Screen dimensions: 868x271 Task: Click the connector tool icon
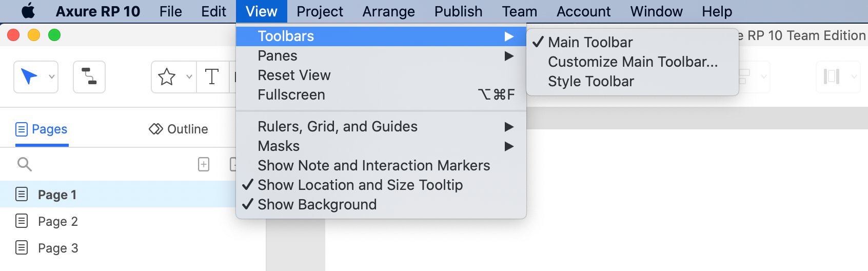89,77
